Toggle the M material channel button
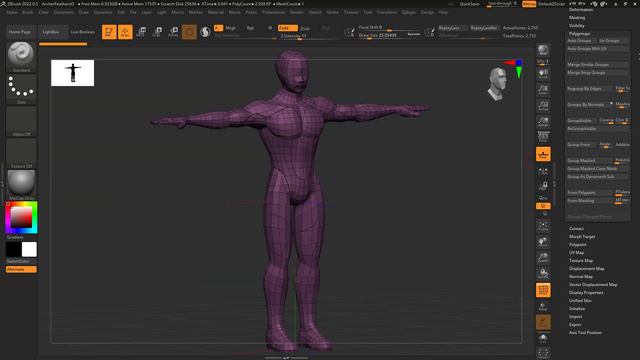Image resolution: width=640 pixels, height=360 pixels. (270, 28)
